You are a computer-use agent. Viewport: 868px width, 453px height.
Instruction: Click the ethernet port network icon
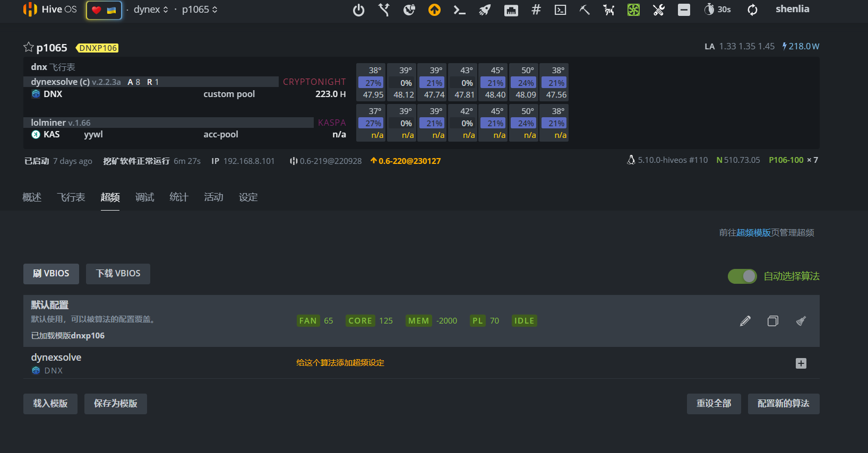tap(511, 10)
